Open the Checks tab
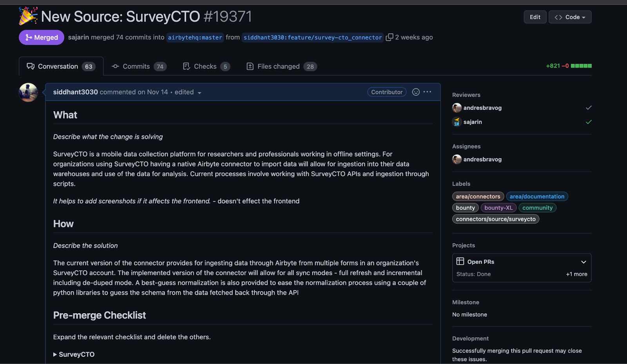Screen dimensions: 627x364 (x=206, y=67)
